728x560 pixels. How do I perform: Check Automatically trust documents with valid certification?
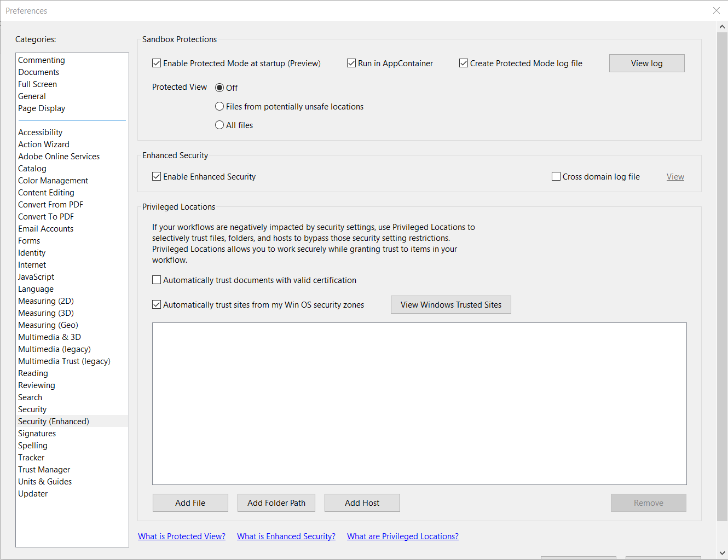point(157,280)
